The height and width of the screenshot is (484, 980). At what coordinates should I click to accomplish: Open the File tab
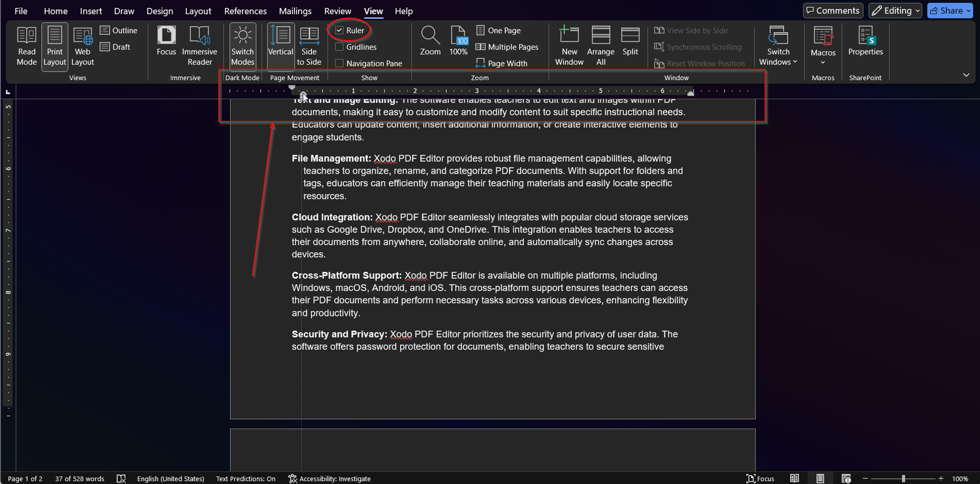[21, 11]
